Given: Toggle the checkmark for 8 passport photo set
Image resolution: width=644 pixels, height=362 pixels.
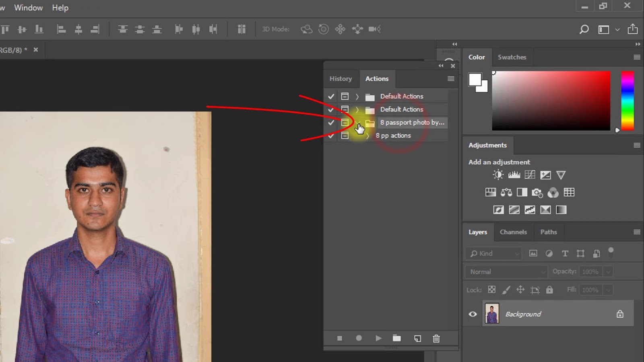Looking at the screenshot, I should (331, 122).
